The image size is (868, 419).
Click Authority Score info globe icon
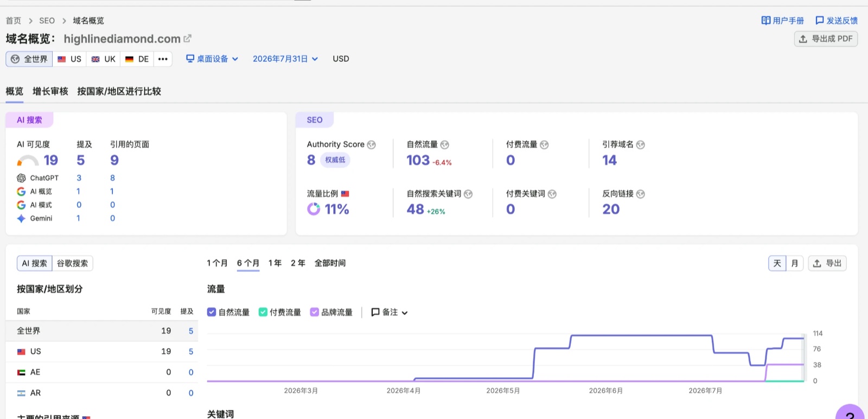[x=372, y=145]
